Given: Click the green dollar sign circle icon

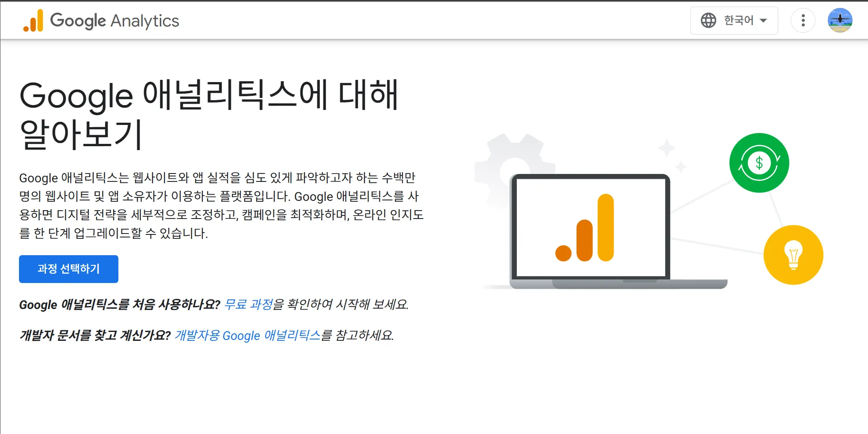Looking at the screenshot, I should click(759, 163).
